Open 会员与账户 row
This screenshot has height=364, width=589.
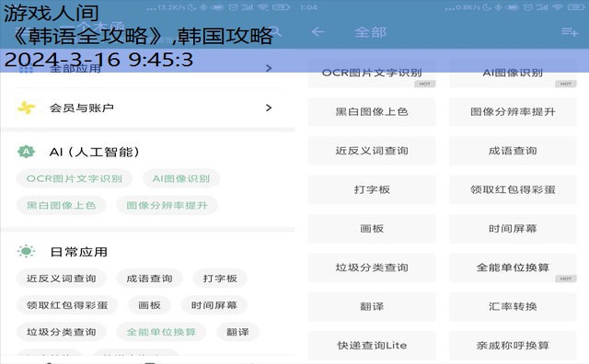click(147, 108)
